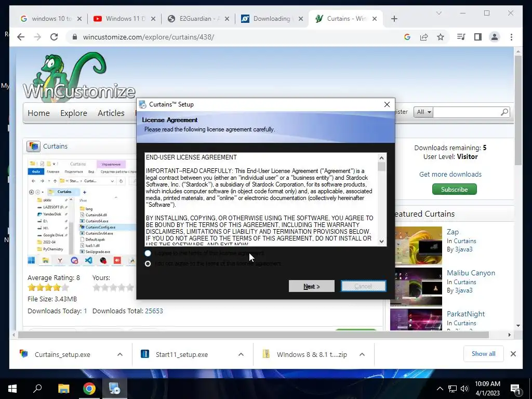Click the site lock icon in address bar
The width and height of the screenshot is (532, 399).
pyautogui.click(x=75, y=37)
